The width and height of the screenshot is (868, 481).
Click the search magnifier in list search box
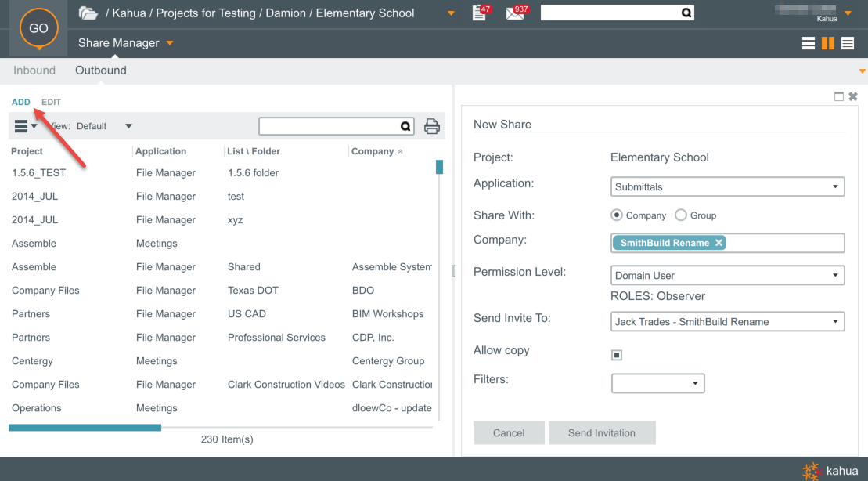coord(405,126)
